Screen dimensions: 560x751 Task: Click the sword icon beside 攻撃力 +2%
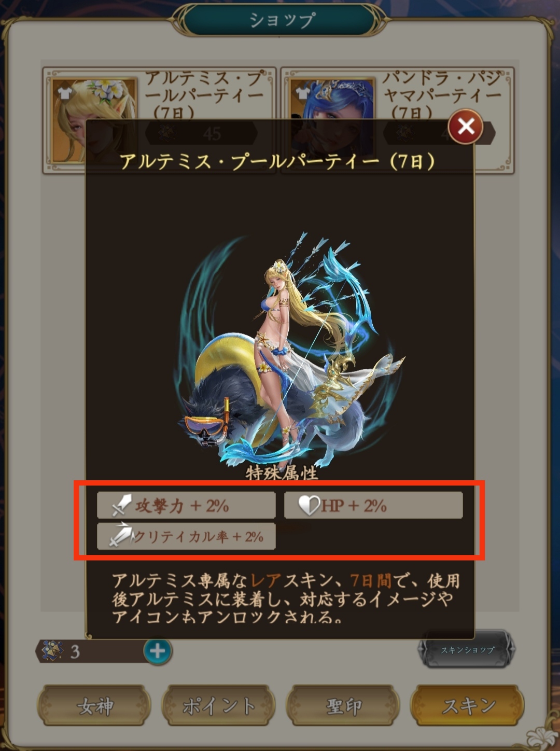tap(122, 506)
